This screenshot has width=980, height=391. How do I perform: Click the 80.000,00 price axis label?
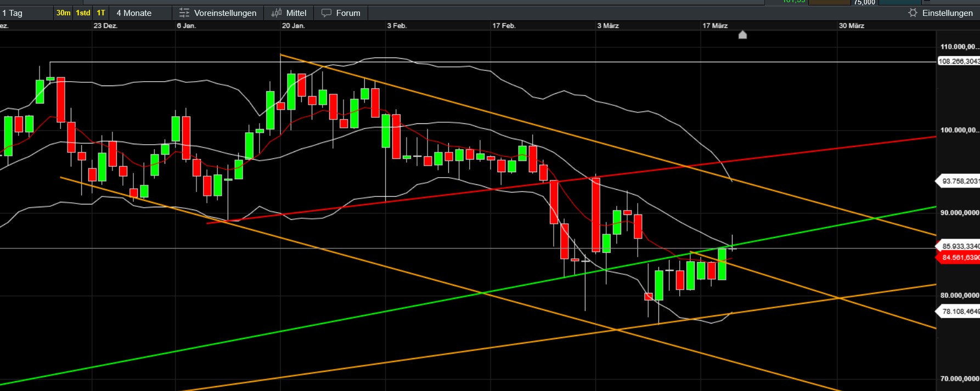pos(959,296)
